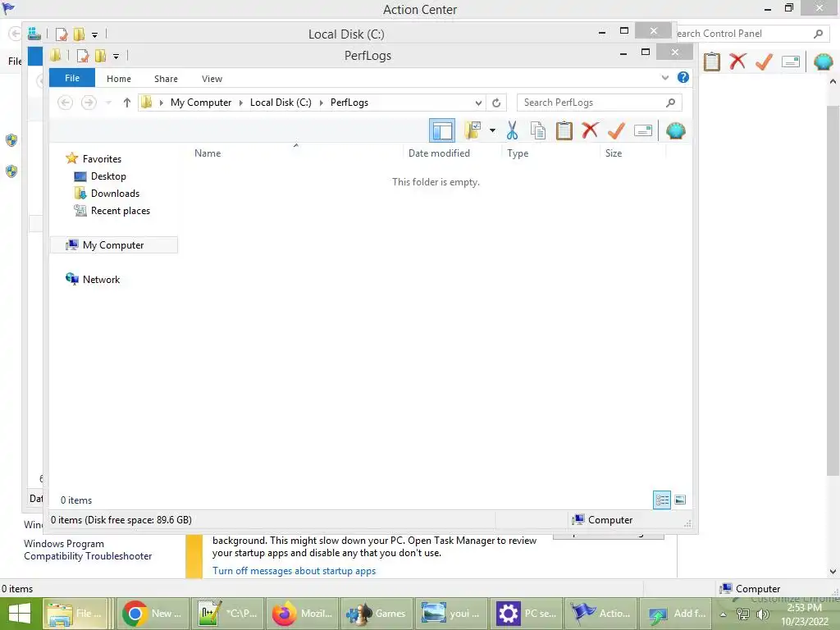Sort by the Name column header
The width and height of the screenshot is (840, 630).
pos(208,153)
